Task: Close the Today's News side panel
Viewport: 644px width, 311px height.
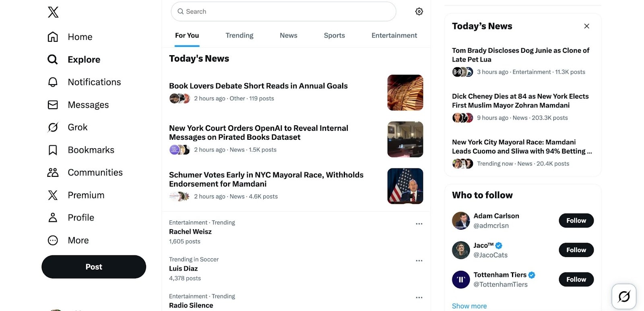Action: [x=586, y=26]
